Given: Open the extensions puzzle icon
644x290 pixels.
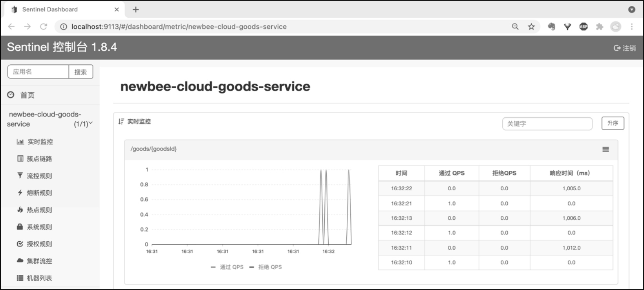Looking at the screenshot, I should [599, 26].
